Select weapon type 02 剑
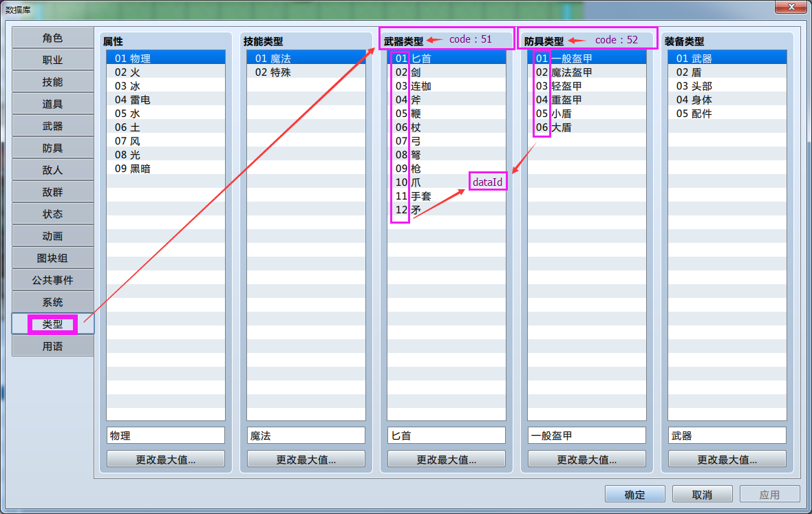Screen dimensions: 812x514 (x=447, y=72)
